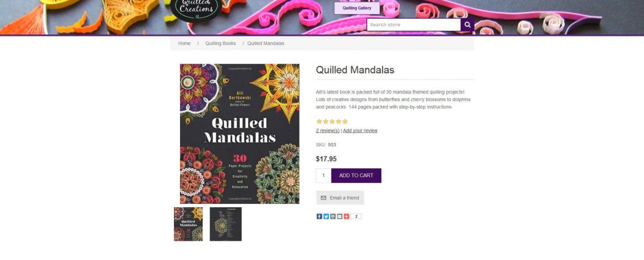The image size is (644, 260).
Task: Click Add your review link
Action: 360,131
